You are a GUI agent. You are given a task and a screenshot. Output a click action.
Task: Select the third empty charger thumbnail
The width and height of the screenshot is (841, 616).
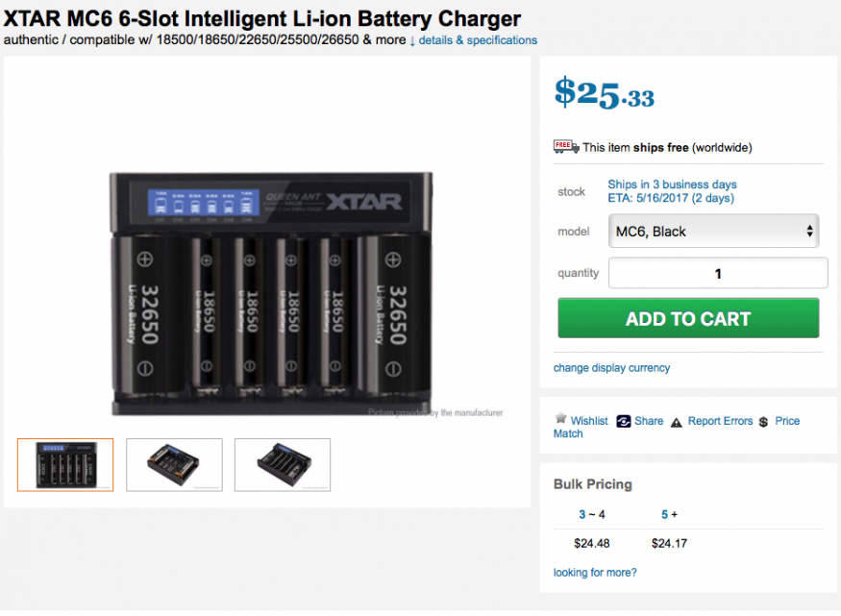pos(283,465)
